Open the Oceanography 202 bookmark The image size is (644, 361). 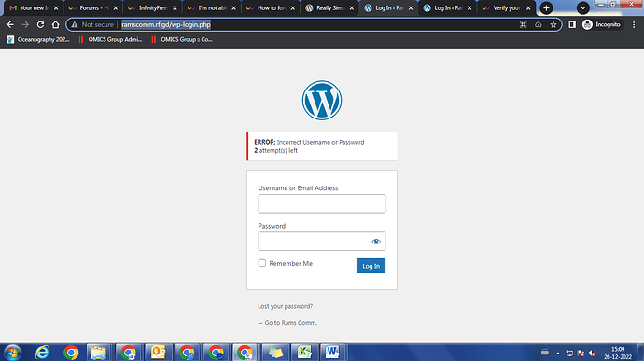38,39
